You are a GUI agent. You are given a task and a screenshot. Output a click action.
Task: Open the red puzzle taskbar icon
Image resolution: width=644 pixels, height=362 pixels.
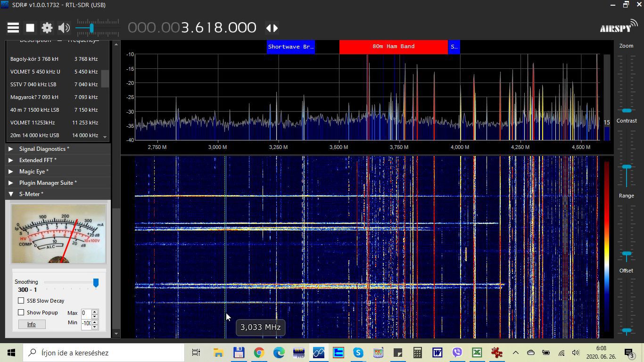point(496,353)
